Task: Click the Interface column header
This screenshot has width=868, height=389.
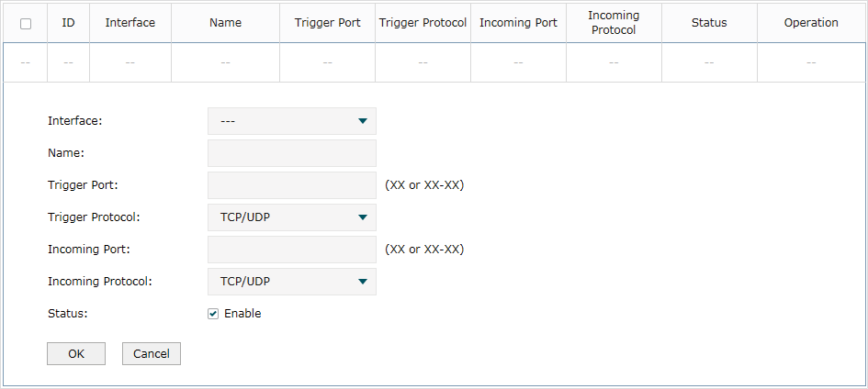Action: [130, 23]
